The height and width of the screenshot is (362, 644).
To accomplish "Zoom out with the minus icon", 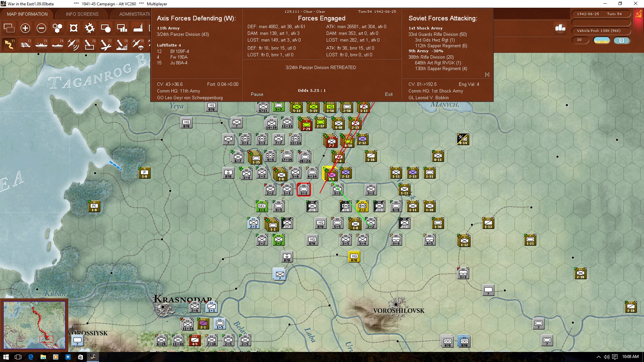I will (x=41, y=28).
